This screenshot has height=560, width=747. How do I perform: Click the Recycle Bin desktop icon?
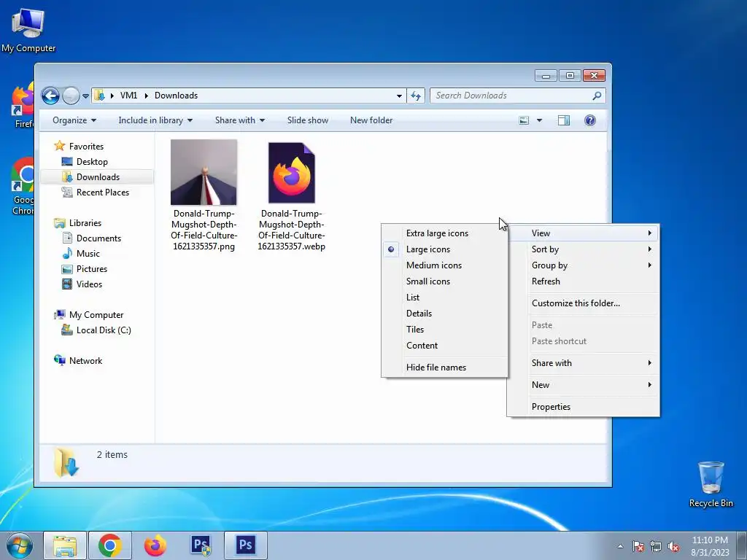[x=711, y=484]
